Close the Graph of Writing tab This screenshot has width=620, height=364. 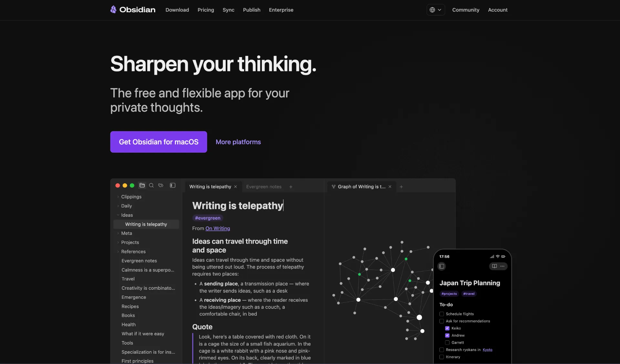pyautogui.click(x=390, y=187)
